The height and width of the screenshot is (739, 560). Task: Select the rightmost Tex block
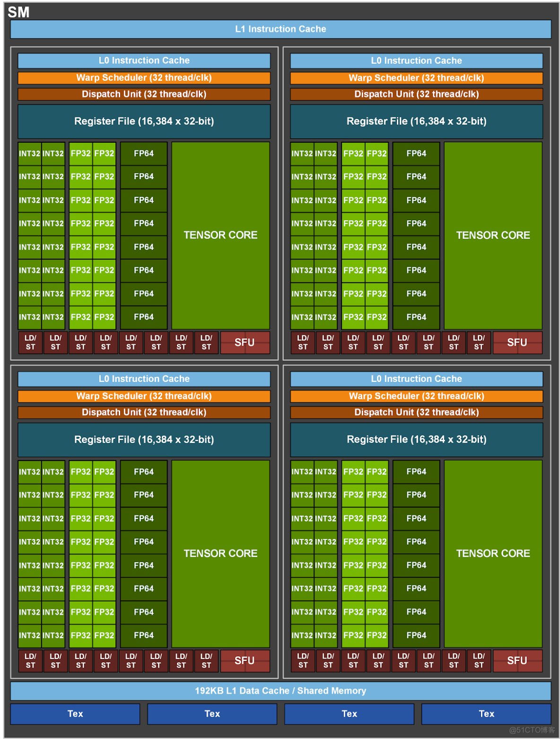point(486,714)
